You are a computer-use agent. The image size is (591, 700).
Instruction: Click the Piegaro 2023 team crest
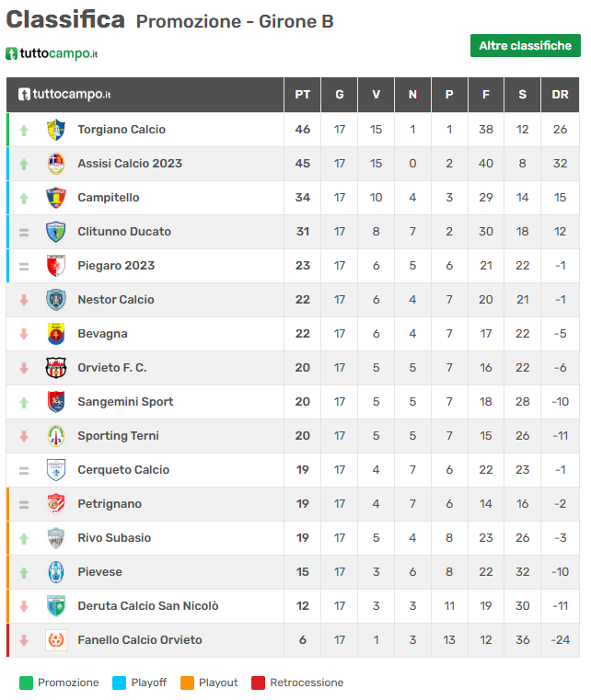tap(56, 266)
